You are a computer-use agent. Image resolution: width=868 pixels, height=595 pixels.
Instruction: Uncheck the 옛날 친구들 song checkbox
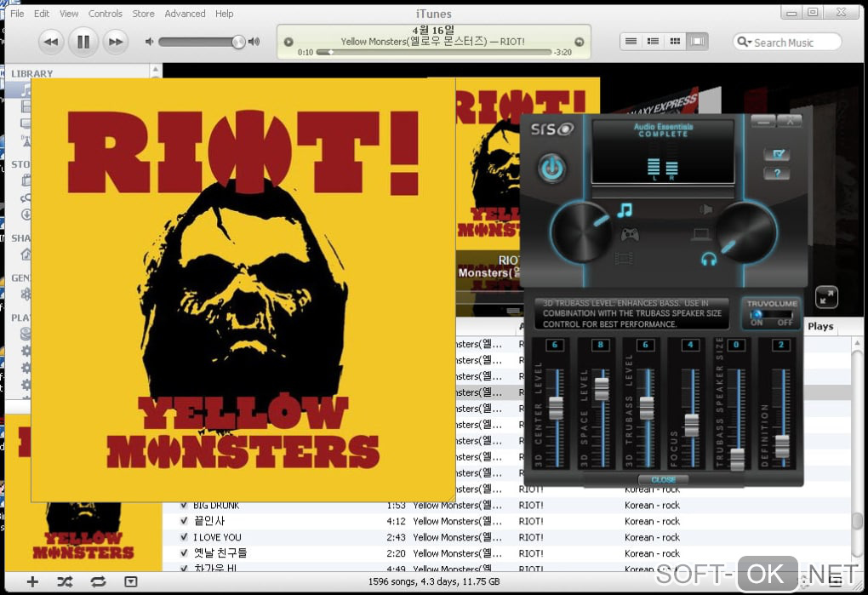[x=184, y=553]
